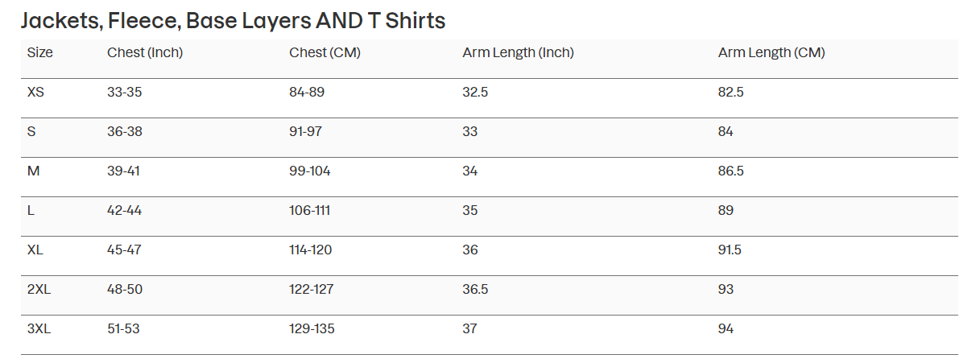Screen dimensions: 980x363
Task: Click the Chest (CM) column header
Action: pos(325,53)
